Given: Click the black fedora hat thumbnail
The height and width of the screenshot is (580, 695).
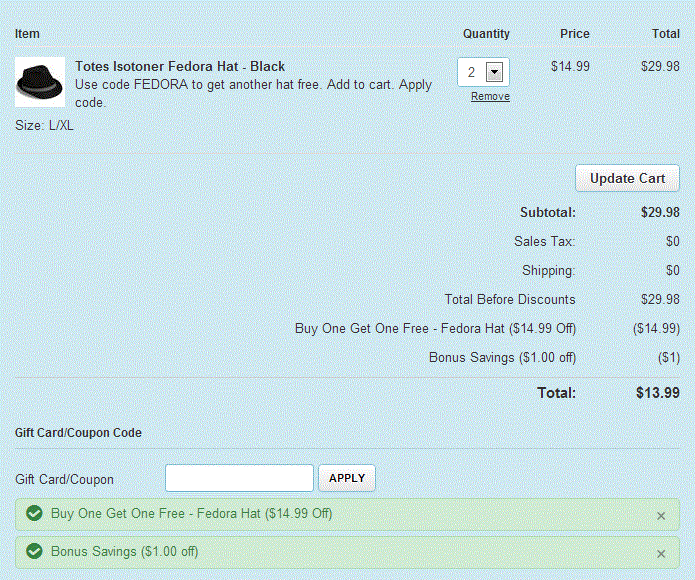Looking at the screenshot, I should [40, 82].
